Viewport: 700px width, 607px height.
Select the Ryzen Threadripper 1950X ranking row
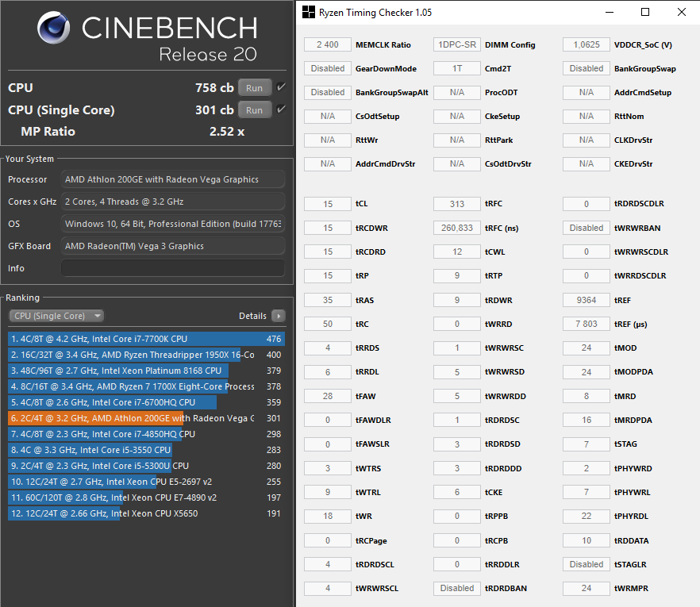[146, 355]
